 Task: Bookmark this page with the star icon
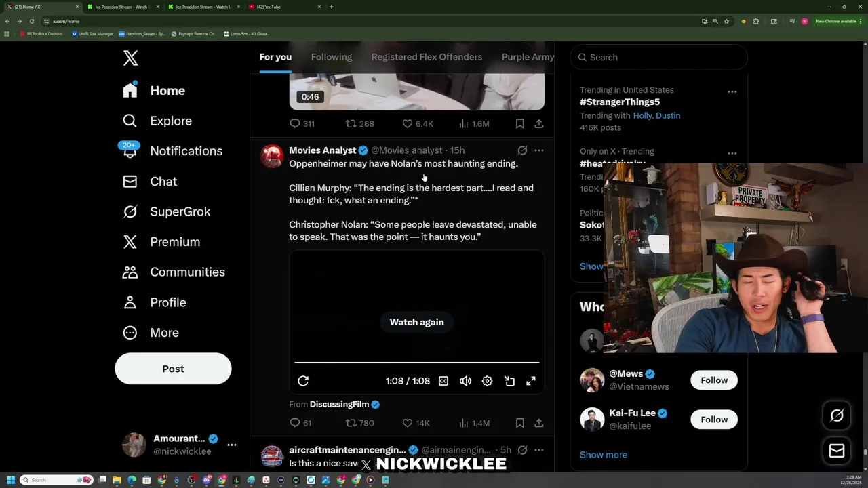click(726, 21)
